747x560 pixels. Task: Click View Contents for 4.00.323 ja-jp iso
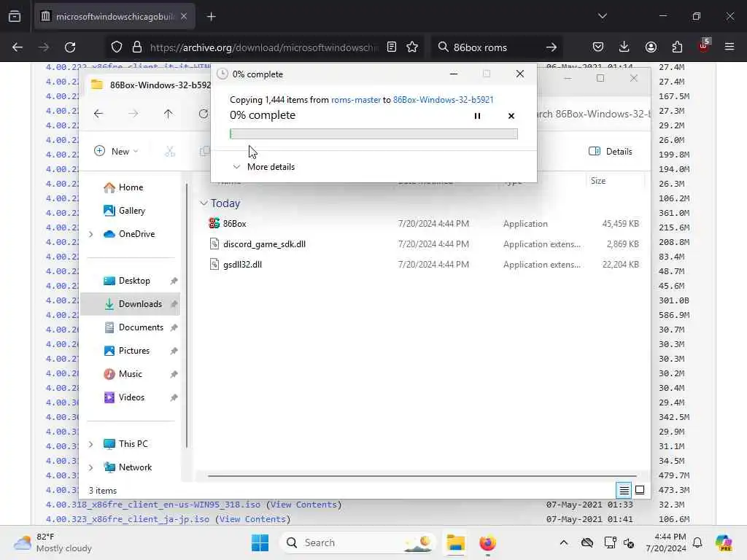[x=252, y=519]
